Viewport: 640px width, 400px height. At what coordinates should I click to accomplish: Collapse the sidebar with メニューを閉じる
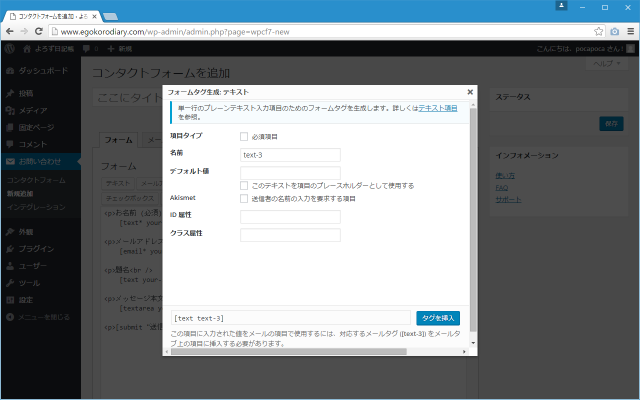(x=42, y=317)
